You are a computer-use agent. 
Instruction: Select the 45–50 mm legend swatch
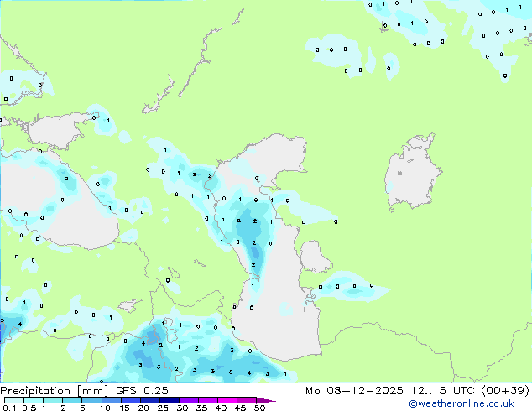click(247, 400)
